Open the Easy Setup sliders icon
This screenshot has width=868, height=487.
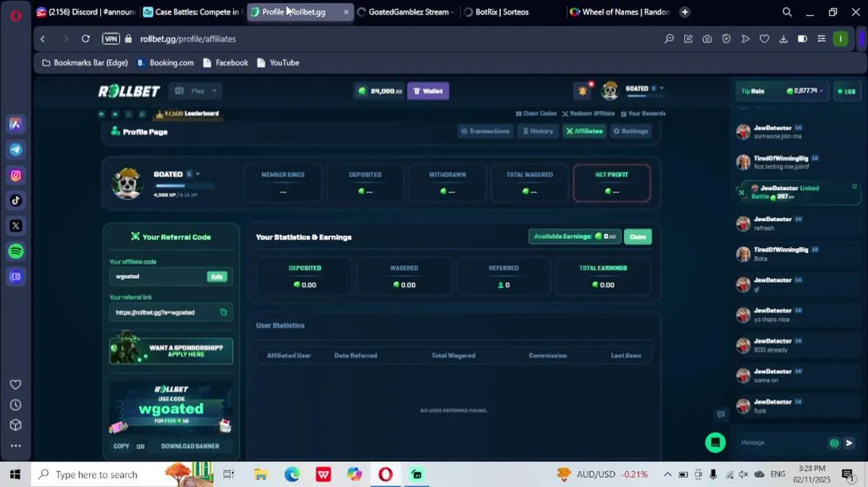(821, 39)
